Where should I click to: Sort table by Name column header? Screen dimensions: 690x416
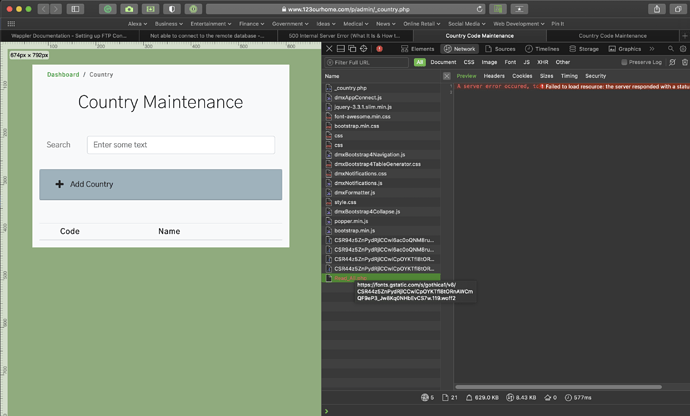169,231
